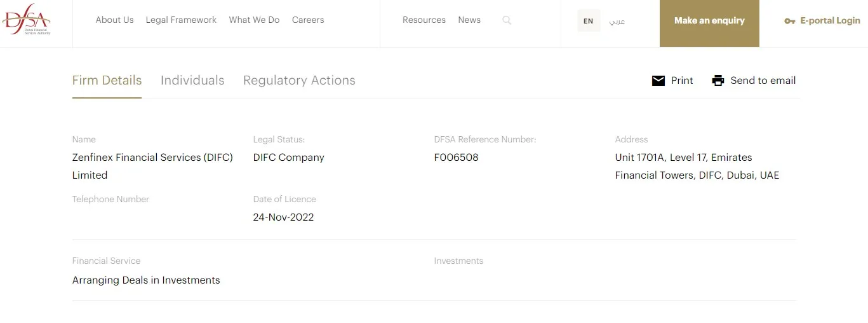Viewport: 868px width, 323px height.
Task: Click the Telephone Number label
Action: (x=110, y=199)
